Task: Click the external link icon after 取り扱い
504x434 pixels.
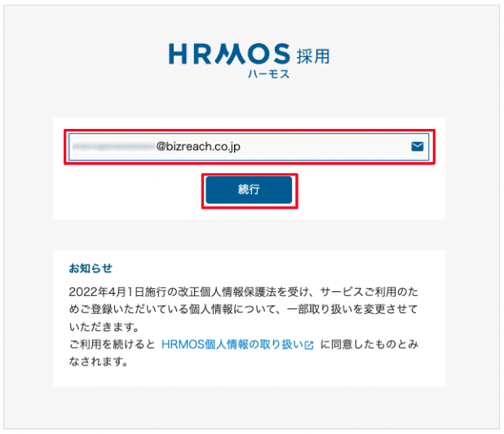Action: pyautogui.click(x=309, y=345)
